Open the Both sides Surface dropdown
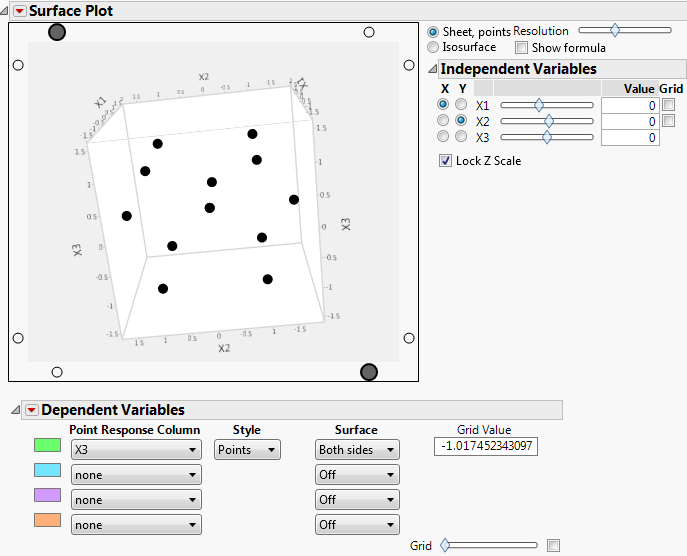Screen dimensions: 687x556 point(357,450)
